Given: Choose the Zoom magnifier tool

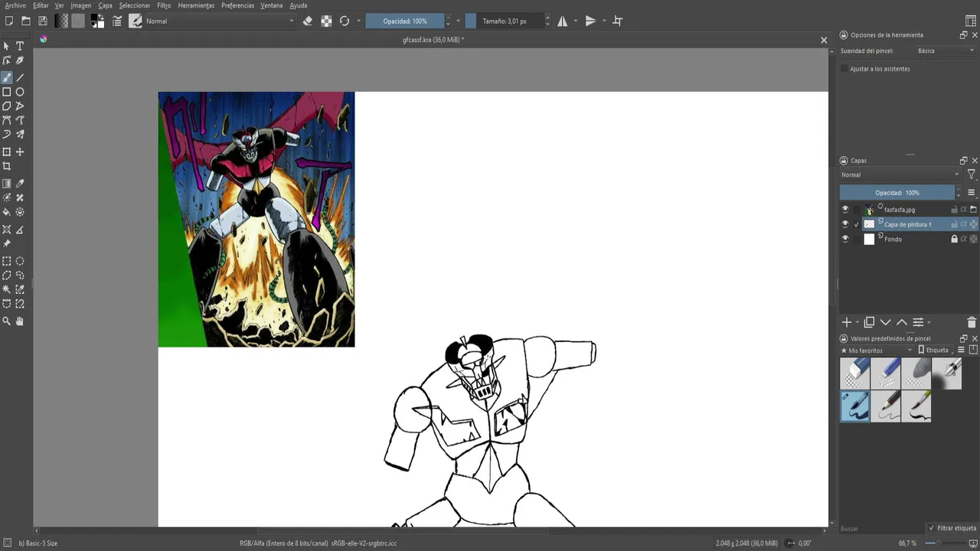Looking at the screenshot, I should coord(7,321).
